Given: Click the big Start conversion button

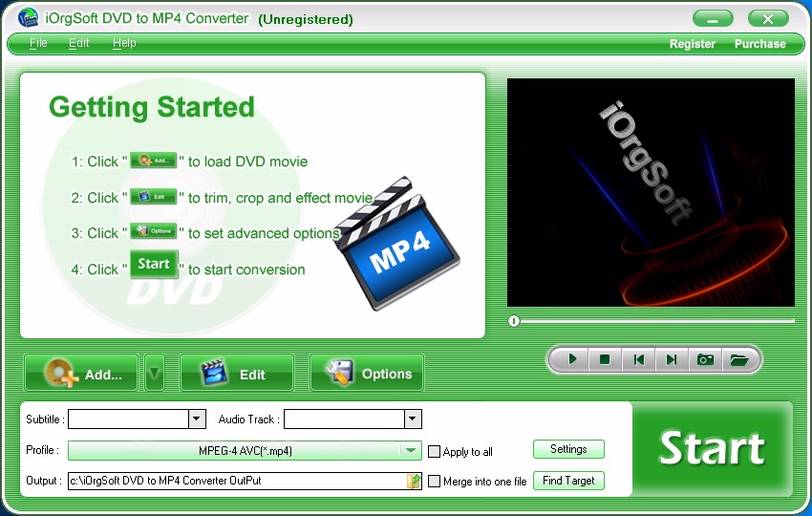Looking at the screenshot, I should point(712,449).
